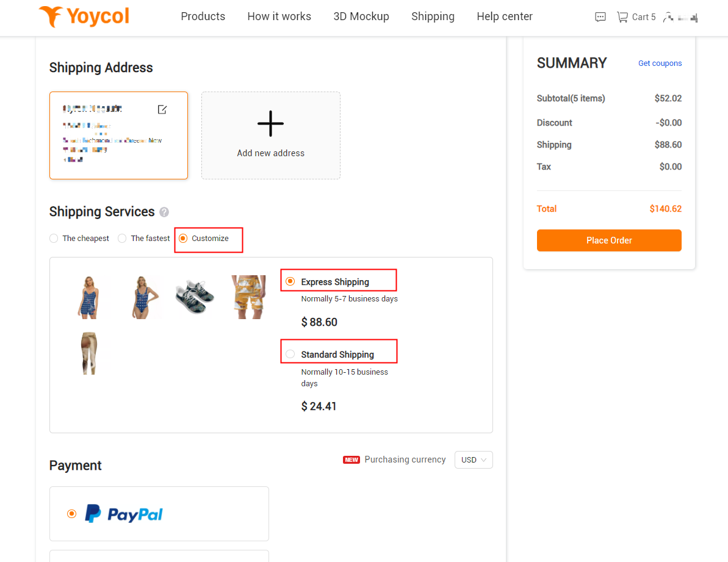728x562 pixels.
Task: Click the Add new address area
Action: click(270, 135)
